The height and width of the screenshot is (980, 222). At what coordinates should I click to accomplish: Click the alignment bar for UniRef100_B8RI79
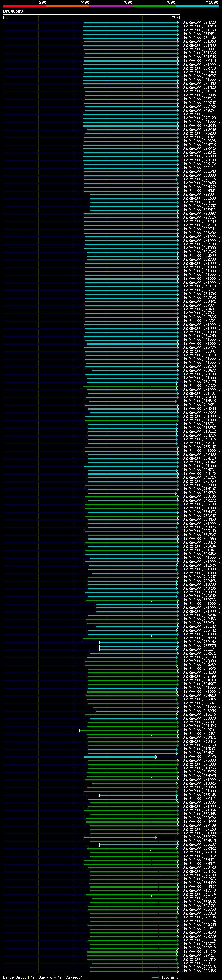pos(120,837)
